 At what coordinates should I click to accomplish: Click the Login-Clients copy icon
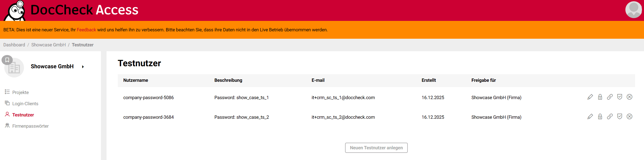click(x=7, y=103)
